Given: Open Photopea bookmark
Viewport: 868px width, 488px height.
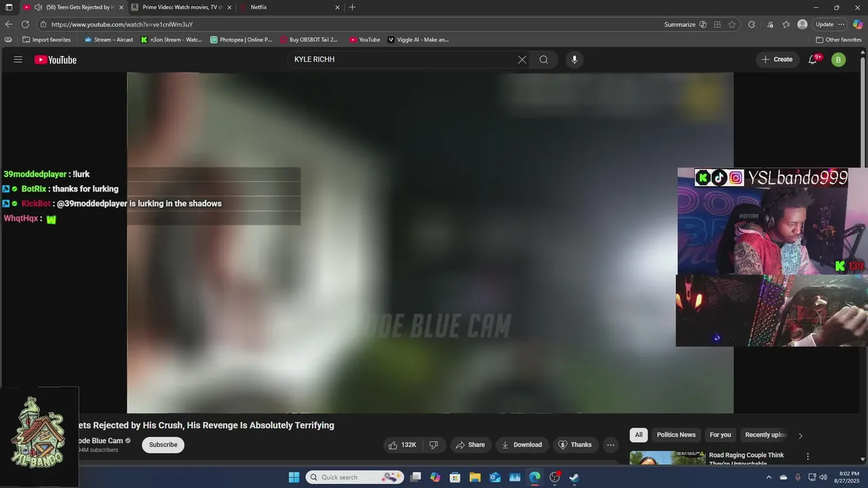Looking at the screenshot, I should point(241,39).
